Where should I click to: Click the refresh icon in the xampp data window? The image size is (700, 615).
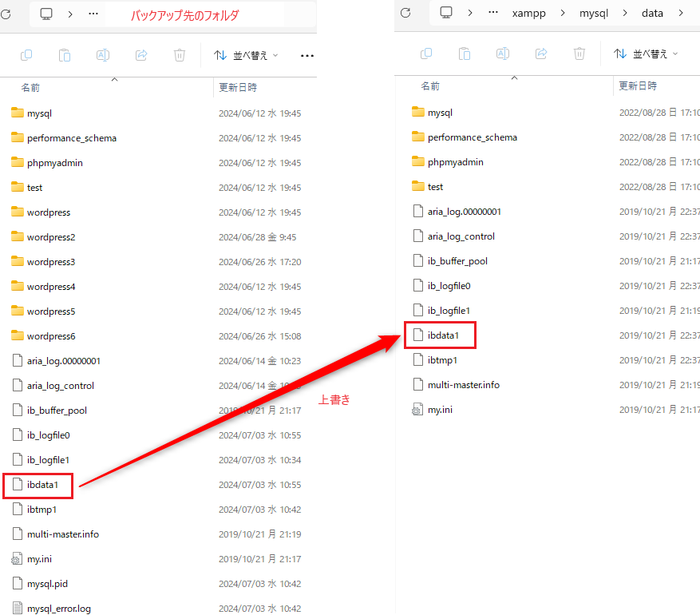click(405, 13)
